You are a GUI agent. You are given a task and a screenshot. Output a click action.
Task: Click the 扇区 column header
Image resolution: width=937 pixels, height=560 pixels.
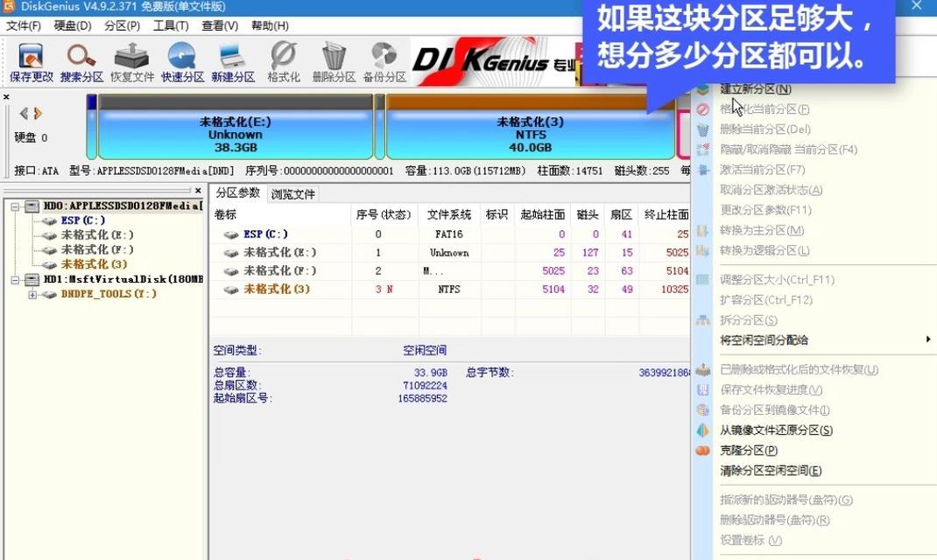pyautogui.click(x=622, y=214)
